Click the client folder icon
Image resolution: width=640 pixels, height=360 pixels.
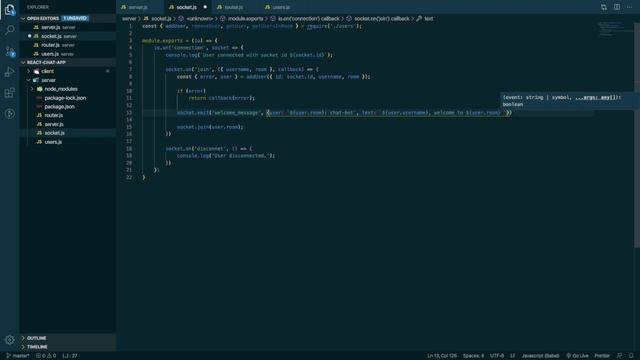click(x=36, y=71)
